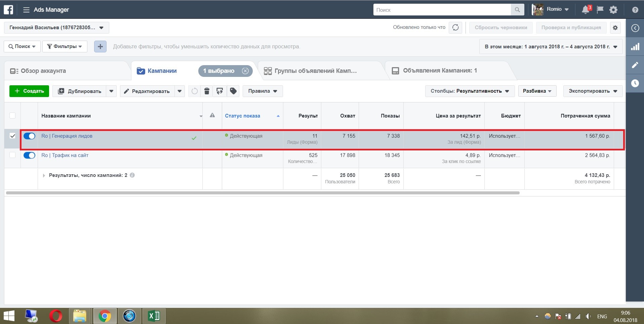Switch to the 'Кампании' tab
This screenshot has width=644, height=324.
click(162, 71)
